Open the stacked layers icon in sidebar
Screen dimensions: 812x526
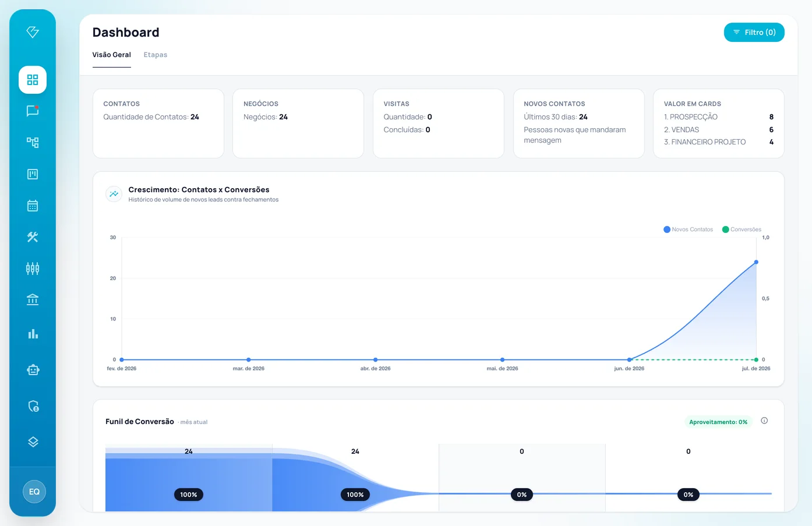pos(33,442)
